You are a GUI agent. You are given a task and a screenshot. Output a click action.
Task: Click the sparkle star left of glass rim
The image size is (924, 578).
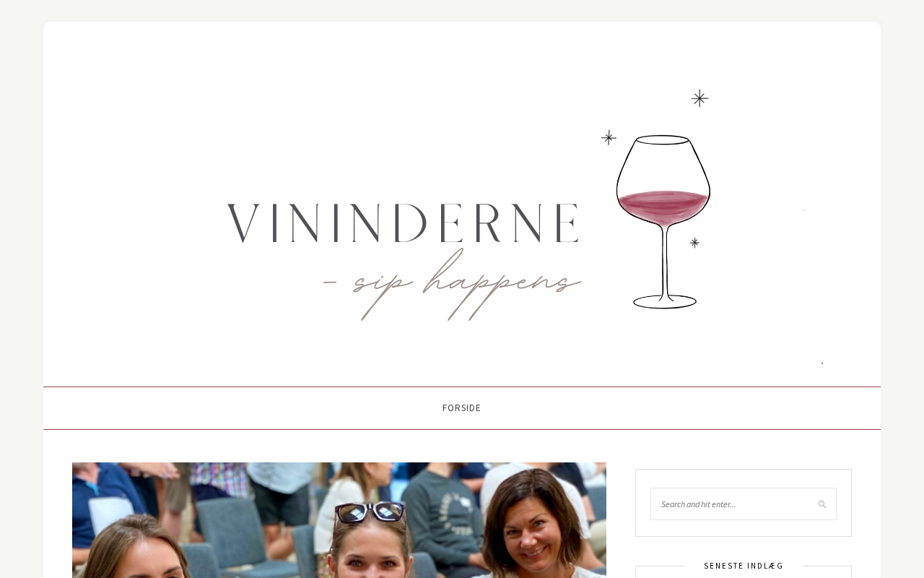click(609, 137)
